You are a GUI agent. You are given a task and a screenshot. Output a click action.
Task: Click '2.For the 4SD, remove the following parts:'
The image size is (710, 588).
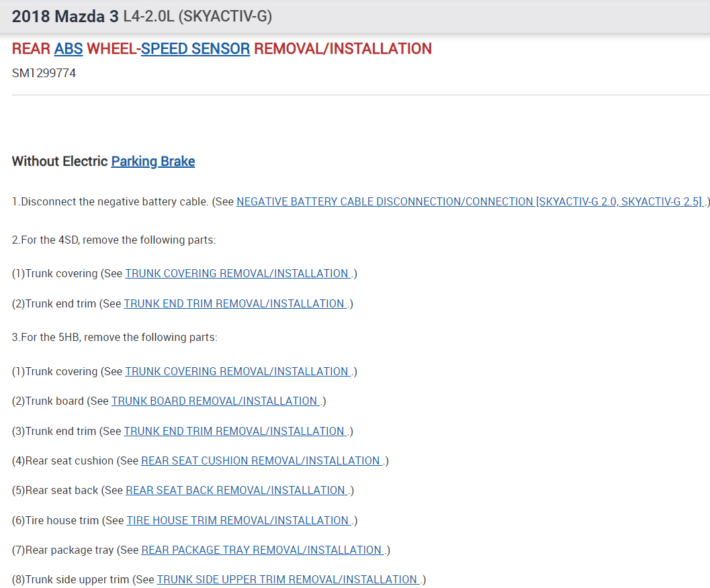(x=114, y=240)
